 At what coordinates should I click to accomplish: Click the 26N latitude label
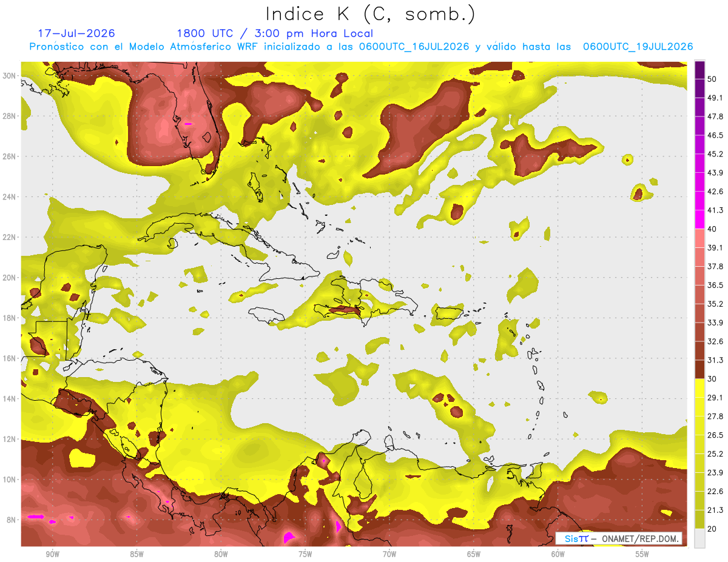[10, 156]
